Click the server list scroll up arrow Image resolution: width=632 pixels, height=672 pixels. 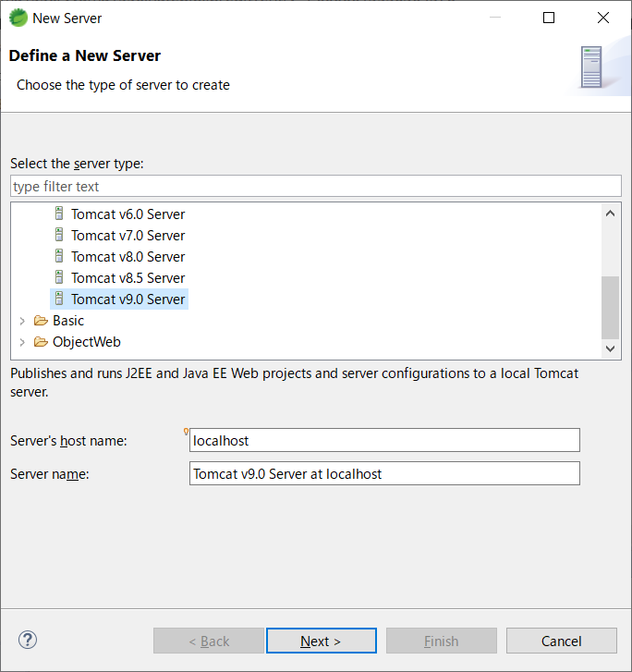pos(610,214)
